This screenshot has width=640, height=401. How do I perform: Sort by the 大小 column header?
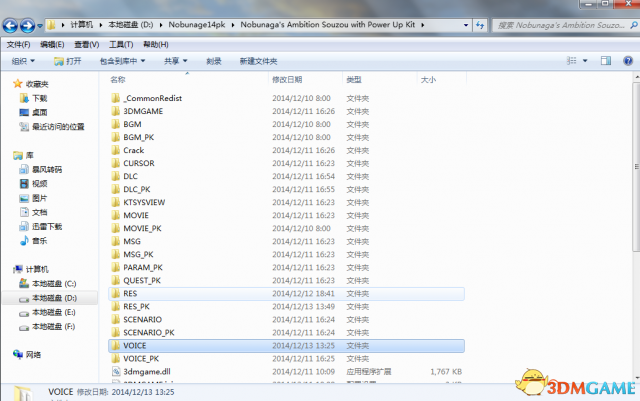[428, 80]
